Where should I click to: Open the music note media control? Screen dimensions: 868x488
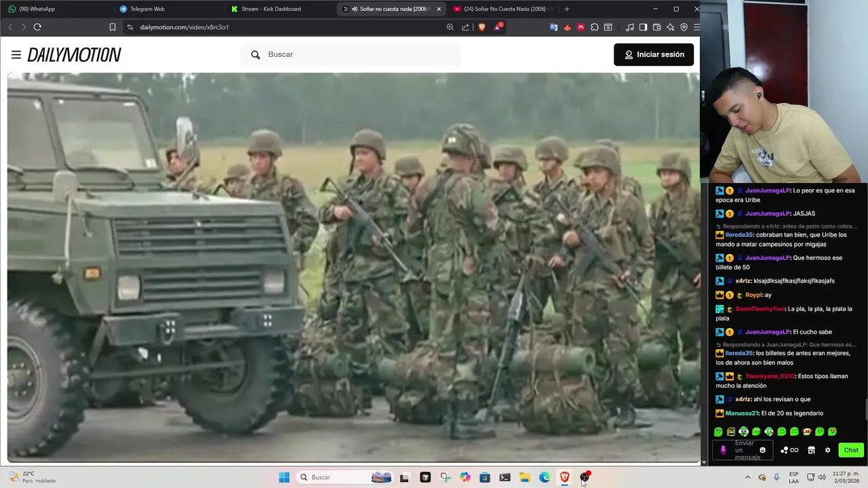630,27
